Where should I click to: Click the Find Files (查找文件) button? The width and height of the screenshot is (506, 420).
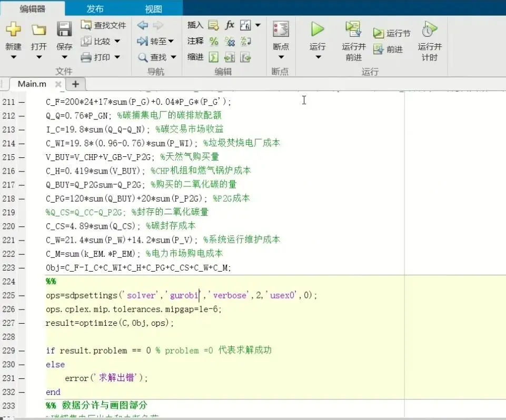[103, 25]
